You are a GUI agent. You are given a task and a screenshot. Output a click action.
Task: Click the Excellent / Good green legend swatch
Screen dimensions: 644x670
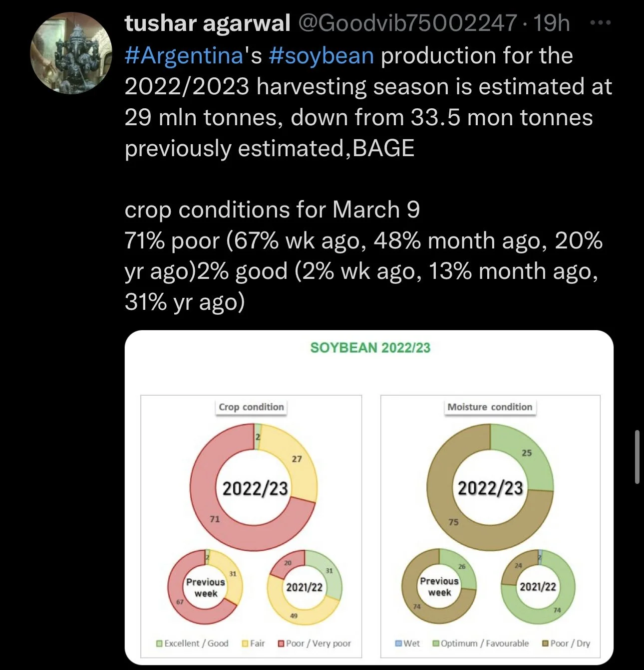coord(159,644)
